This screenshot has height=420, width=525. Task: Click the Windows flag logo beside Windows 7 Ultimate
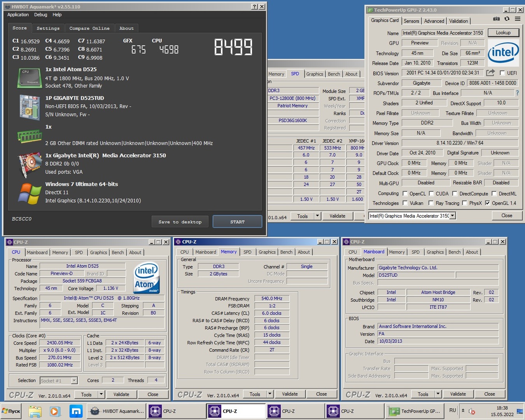click(30, 193)
